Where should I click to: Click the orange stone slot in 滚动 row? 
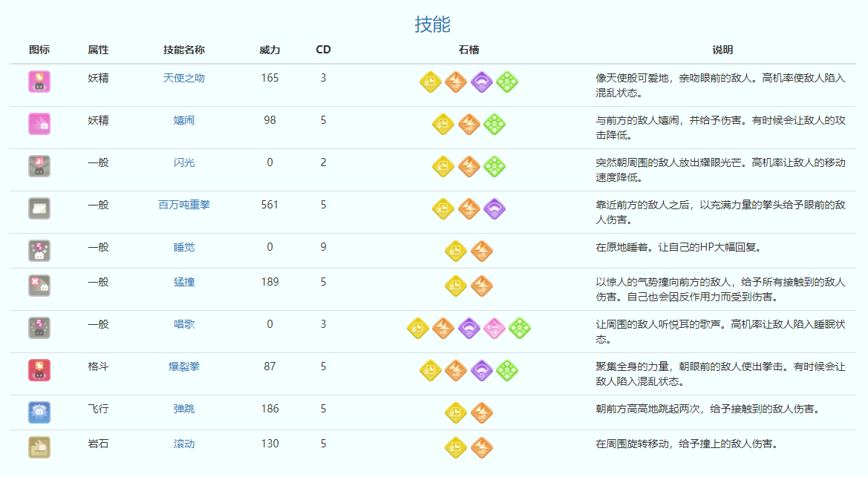tap(482, 447)
